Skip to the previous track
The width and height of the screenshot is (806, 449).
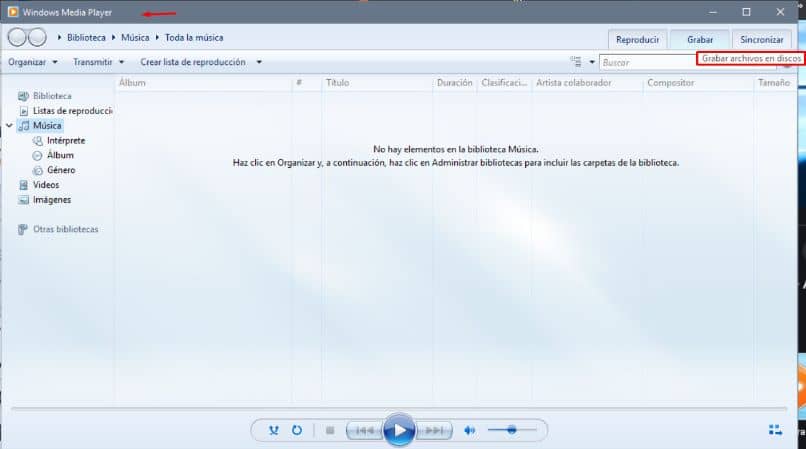tap(365, 430)
